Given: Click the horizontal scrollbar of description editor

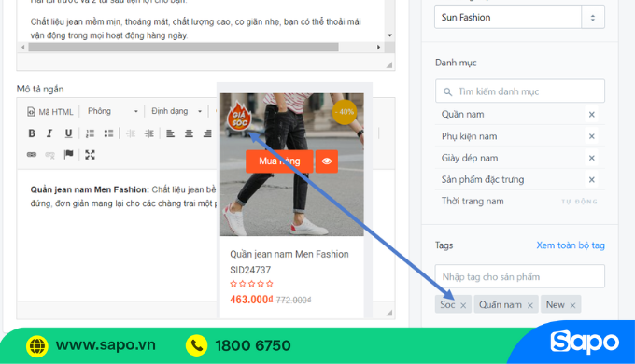Looking at the screenshot, I should 183,47.
